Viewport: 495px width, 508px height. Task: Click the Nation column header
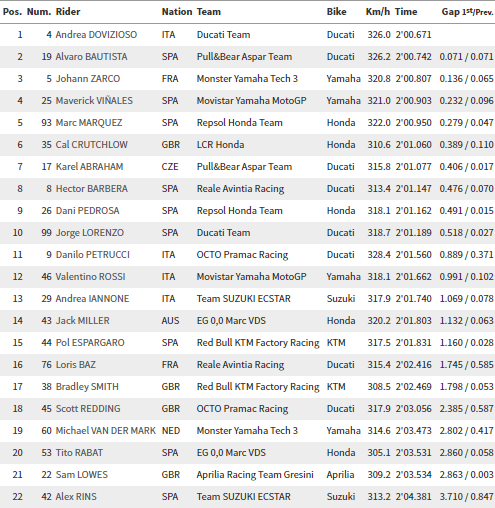[177, 12]
